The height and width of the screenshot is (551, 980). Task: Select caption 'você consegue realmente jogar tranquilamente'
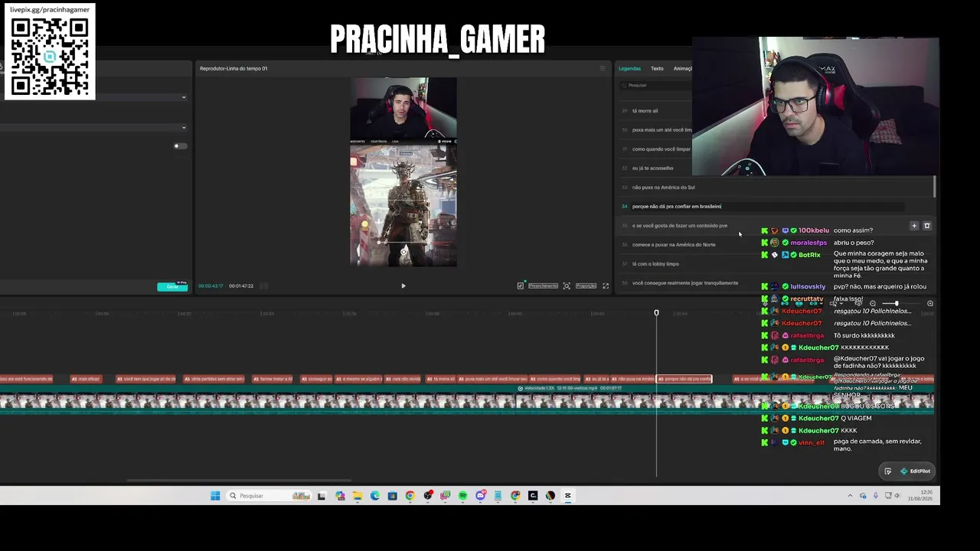[685, 283]
